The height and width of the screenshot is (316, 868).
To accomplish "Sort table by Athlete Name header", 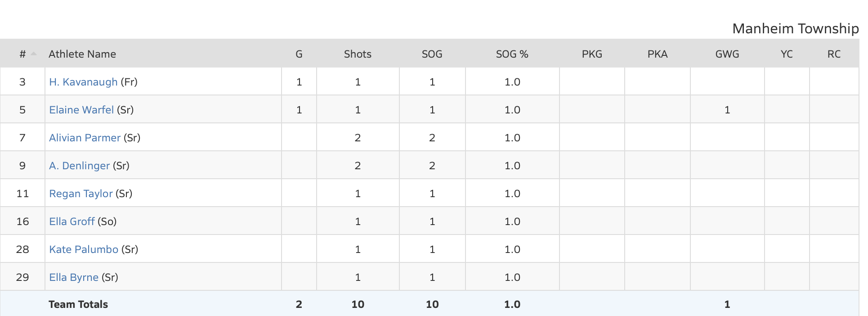I will coord(82,54).
